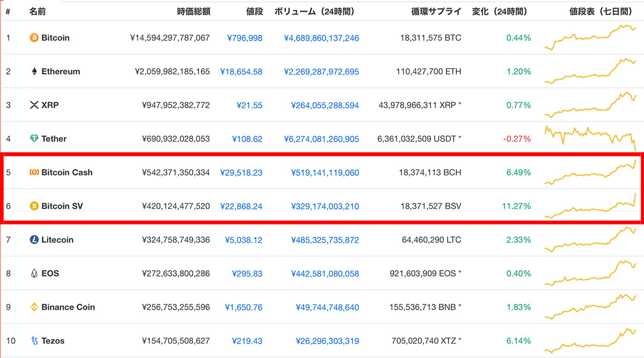Viewport: 644px width, 358px height.
Task: Click supply 110,427,700 ETH
Action: click(x=428, y=72)
